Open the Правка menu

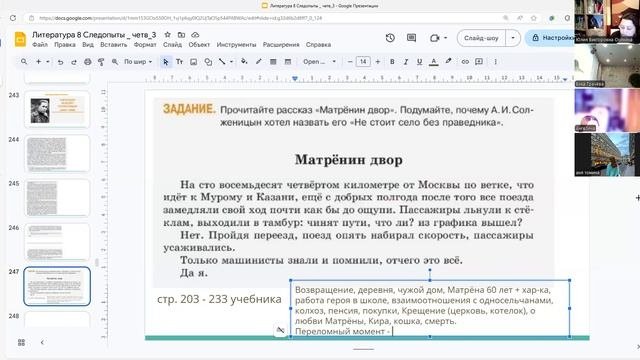click(x=64, y=44)
